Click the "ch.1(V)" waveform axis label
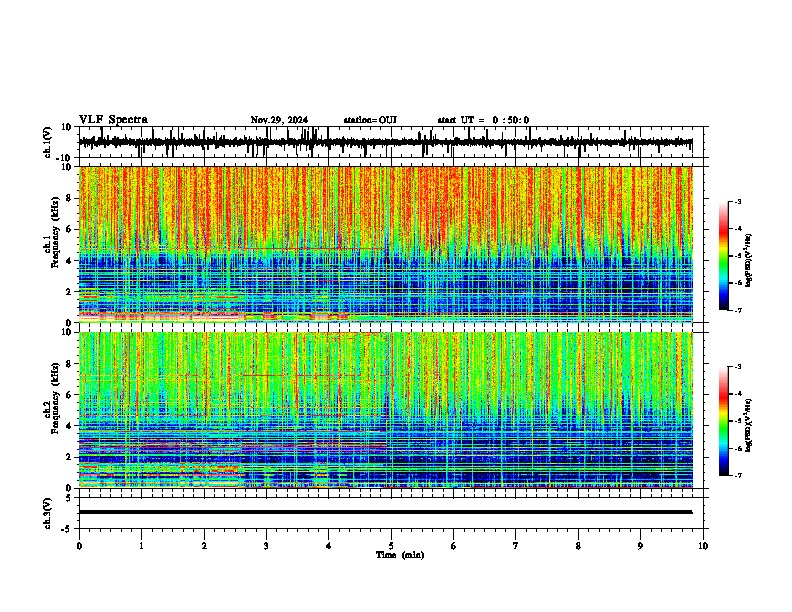 tap(48, 142)
